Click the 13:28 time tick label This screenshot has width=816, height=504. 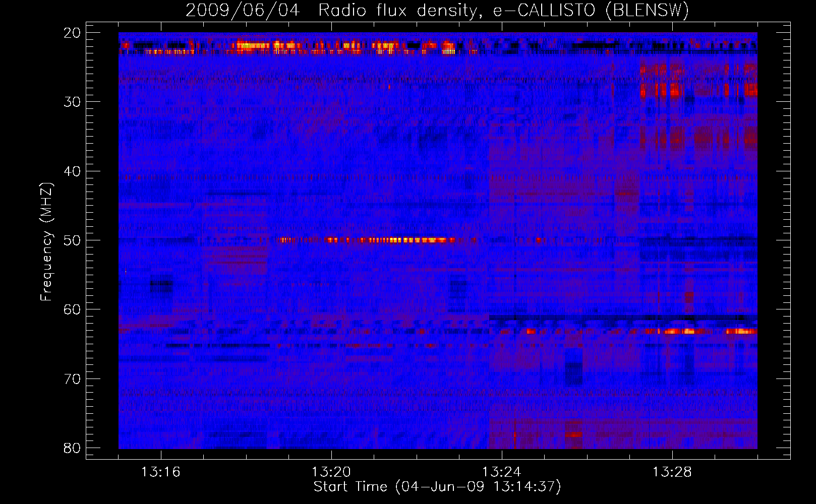click(x=672, y=472)
